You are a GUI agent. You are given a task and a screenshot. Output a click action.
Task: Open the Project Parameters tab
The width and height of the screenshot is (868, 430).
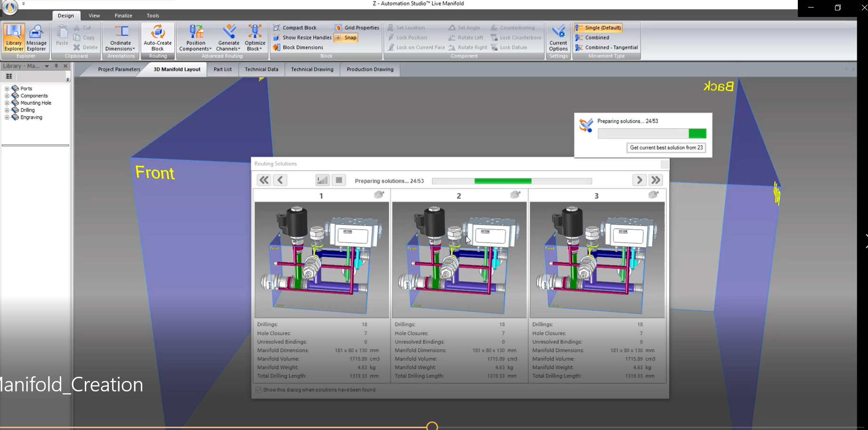tap(119, 69)
